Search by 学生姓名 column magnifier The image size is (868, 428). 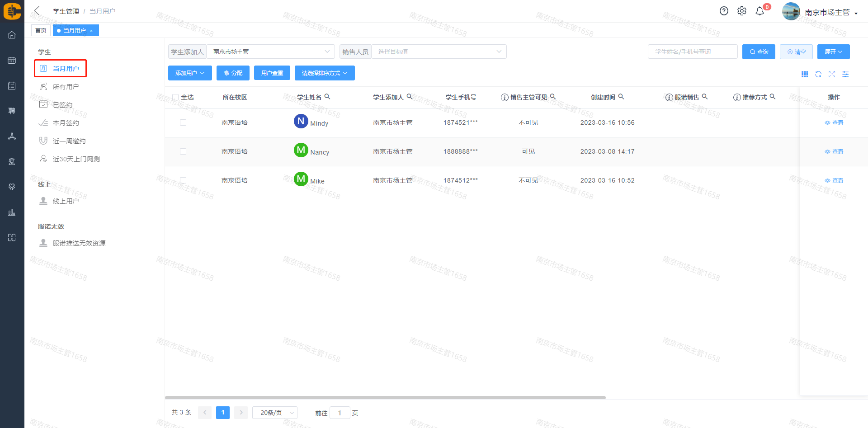[x=327, y=97]
